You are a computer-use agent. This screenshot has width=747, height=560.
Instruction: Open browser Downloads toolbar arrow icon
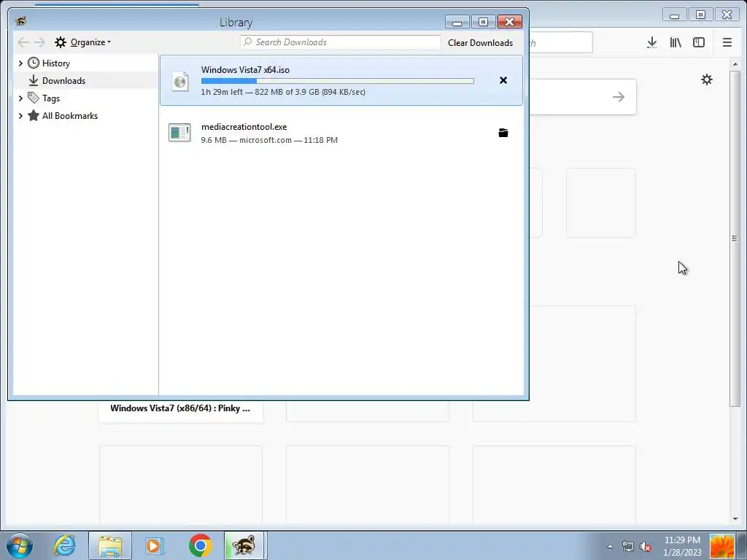click(x=652, y=43)
